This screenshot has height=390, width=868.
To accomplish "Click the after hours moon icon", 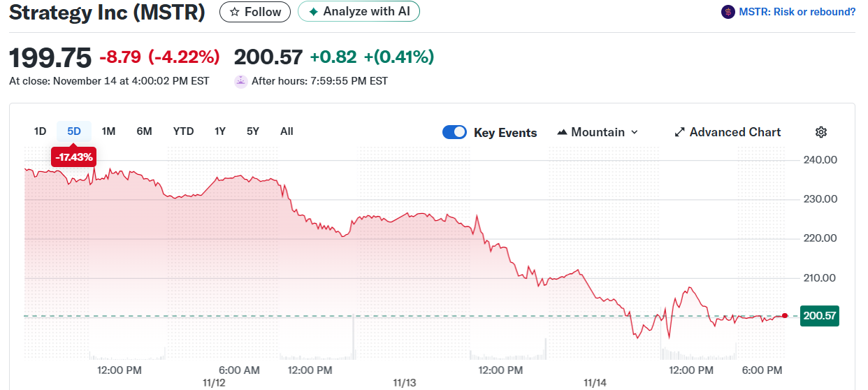I will pyautogui.click(x=240, y=81).
